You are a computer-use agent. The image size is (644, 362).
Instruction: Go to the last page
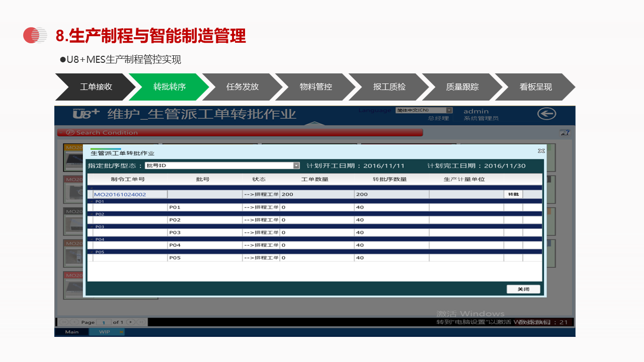(141, 322)
